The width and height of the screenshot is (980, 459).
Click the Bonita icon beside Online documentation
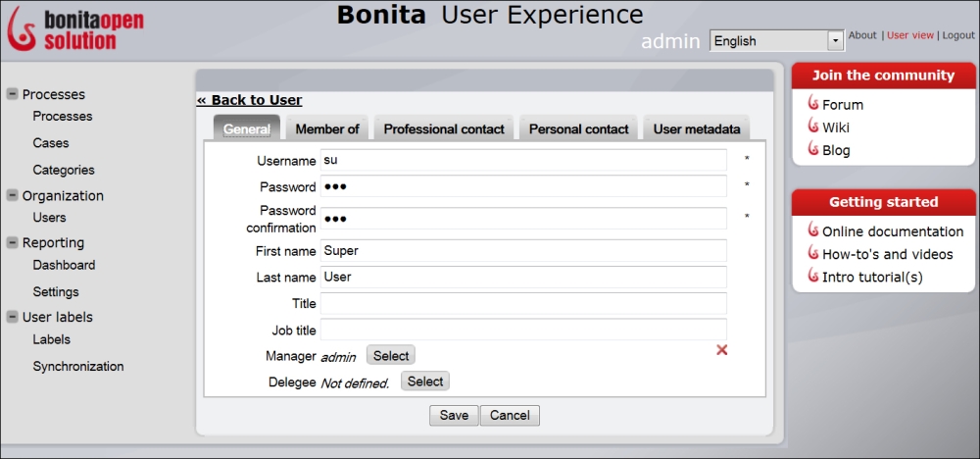tap(813, 229)
